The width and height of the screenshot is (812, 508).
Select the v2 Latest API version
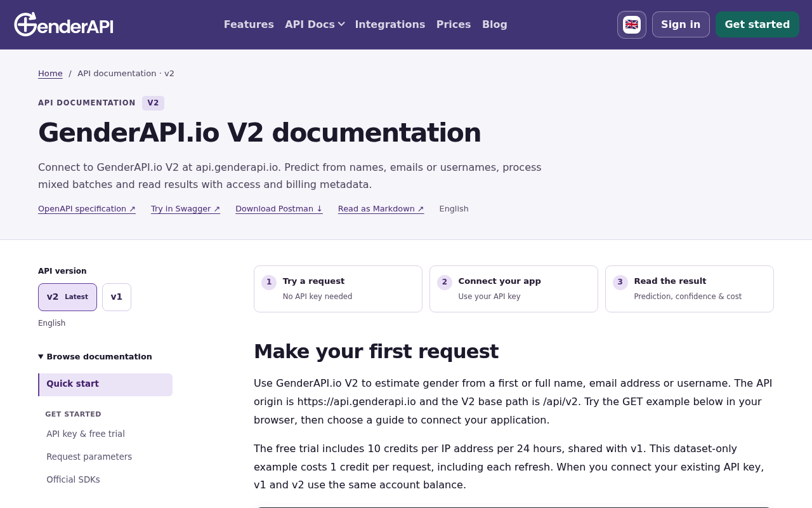[67, 297]
